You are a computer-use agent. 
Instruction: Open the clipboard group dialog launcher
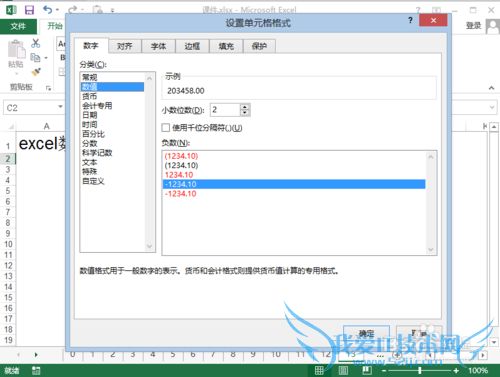click(48, 88)
